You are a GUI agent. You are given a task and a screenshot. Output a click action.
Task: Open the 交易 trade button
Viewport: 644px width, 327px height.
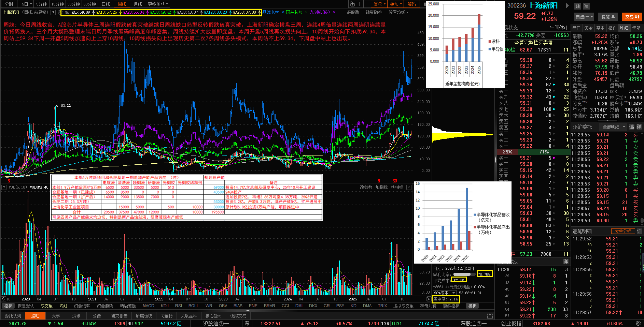click(632, 16)
